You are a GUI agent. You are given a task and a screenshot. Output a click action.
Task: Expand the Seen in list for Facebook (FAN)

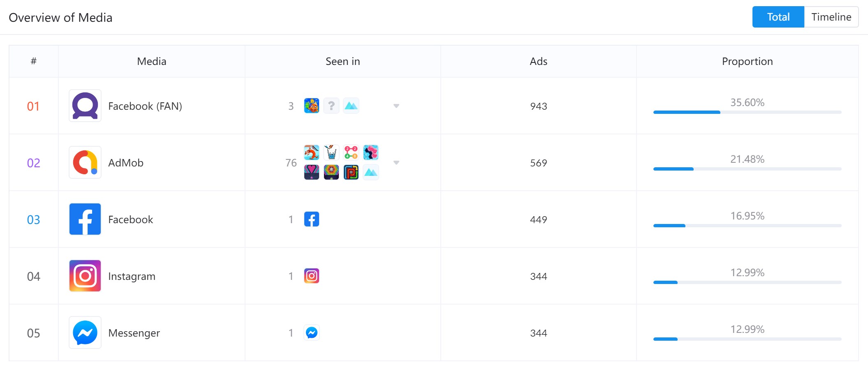click(x=396, y=106)
